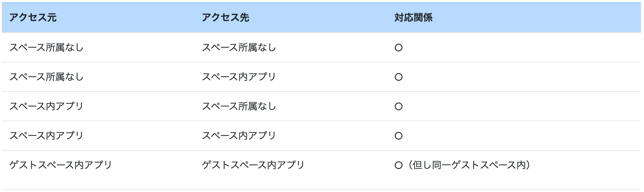The width and height of the screenshot is (644, 192).
Task: Click the circle for スペース内アプリ to スペース所属なし
Action: 398,106
